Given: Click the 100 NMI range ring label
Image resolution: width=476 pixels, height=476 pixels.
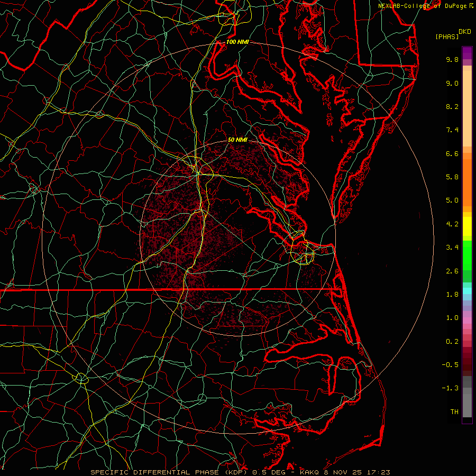Looking at the screenshot, I should tap(237, 42).
